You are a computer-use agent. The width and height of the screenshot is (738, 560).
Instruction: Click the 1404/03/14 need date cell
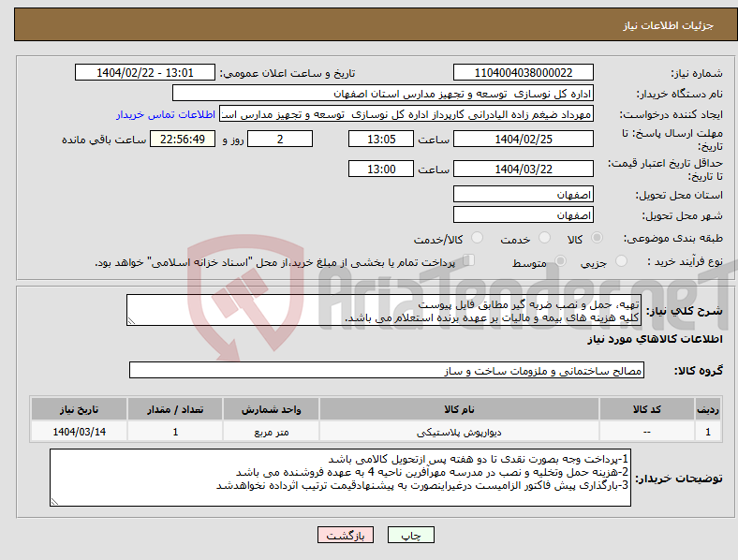click(79, 432)
